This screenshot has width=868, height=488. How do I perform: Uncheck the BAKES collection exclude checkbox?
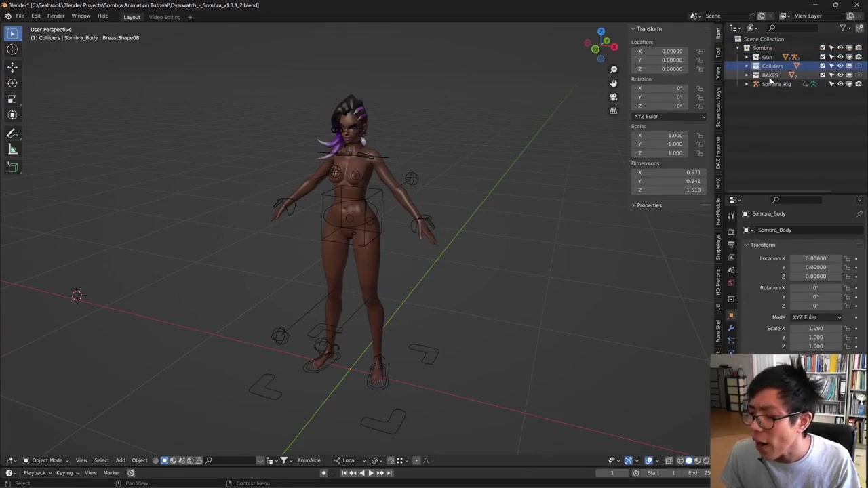pos(823,75)
